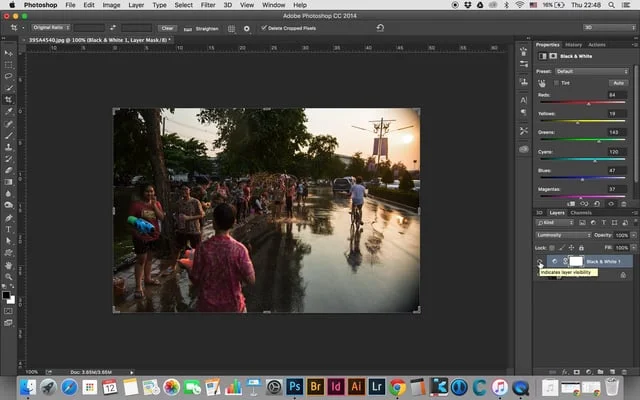640x400 pixels.
Task: Open crop overlay grid options
Action: (232, 28)
